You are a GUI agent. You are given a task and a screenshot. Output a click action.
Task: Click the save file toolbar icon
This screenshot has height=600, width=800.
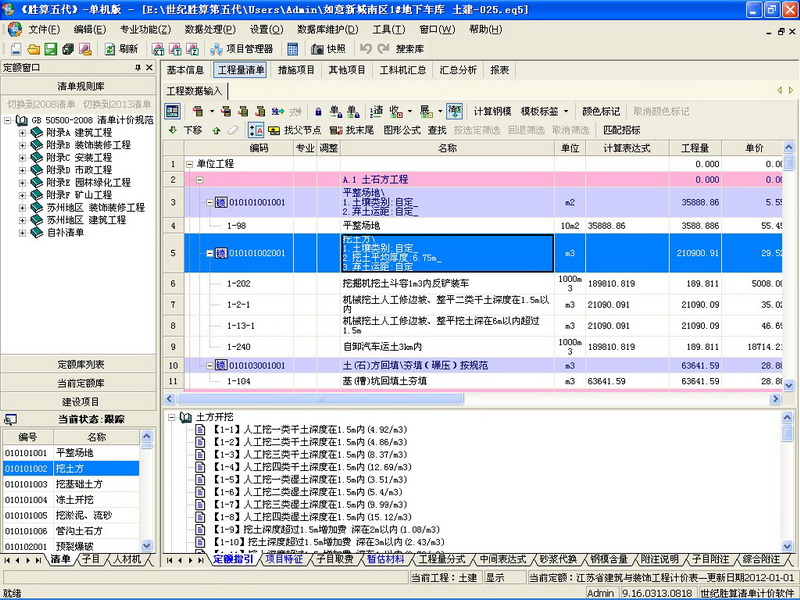tap(51, 49)
